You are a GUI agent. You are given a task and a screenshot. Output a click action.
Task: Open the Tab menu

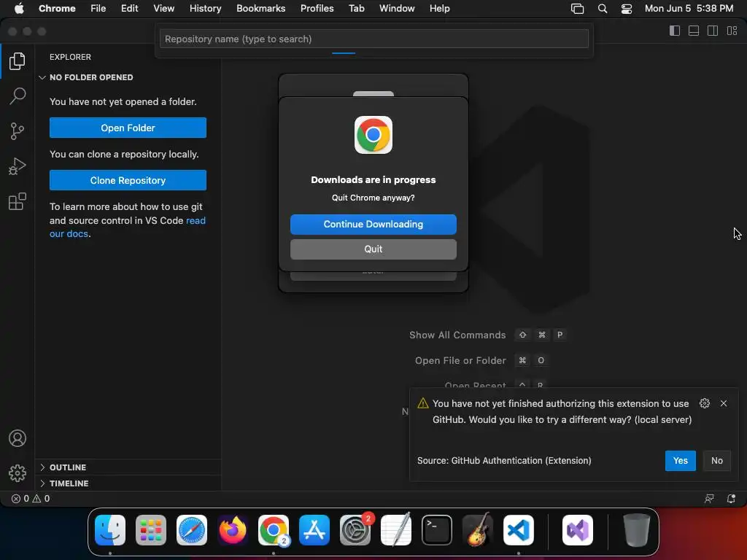356,8
